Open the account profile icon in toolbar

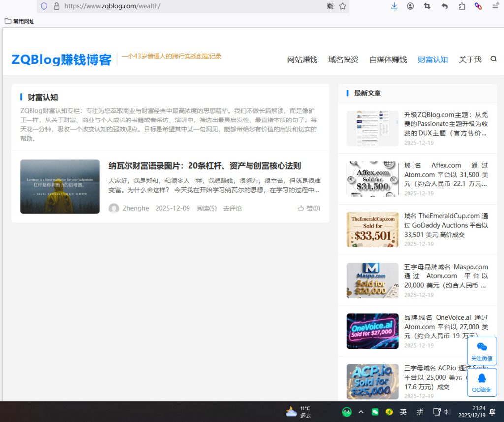[x=410, y=6]
